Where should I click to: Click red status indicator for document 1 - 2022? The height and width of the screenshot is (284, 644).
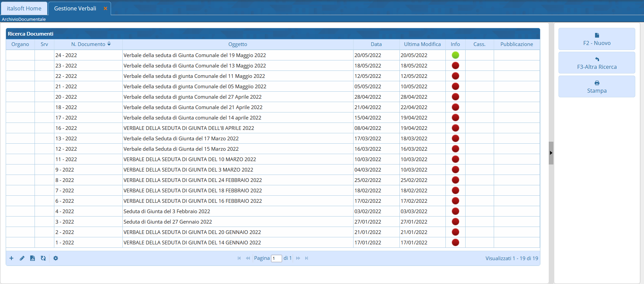point(455,242)
